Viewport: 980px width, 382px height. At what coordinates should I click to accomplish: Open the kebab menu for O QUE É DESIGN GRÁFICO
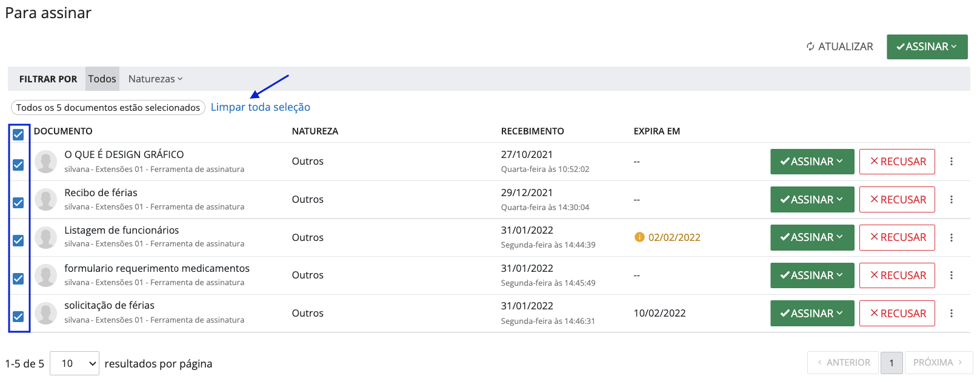(x=951, y=162)
